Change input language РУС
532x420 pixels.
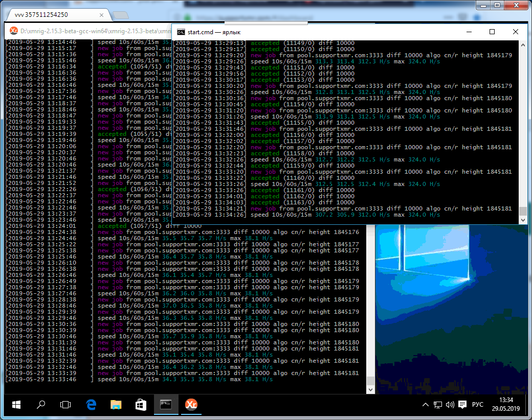(x=477, y=404)
